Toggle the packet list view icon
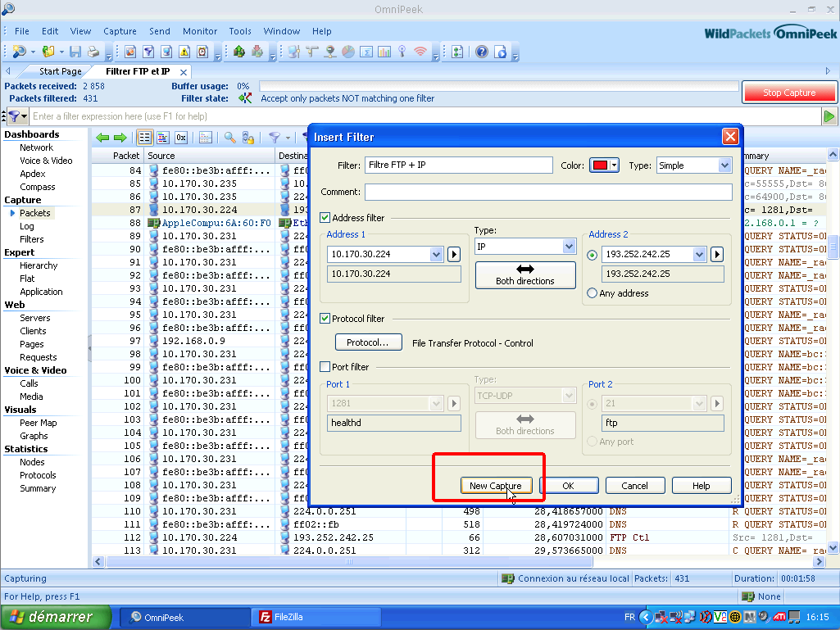The height and width of the screenshot is (630, 840). [x=144, y=138]
